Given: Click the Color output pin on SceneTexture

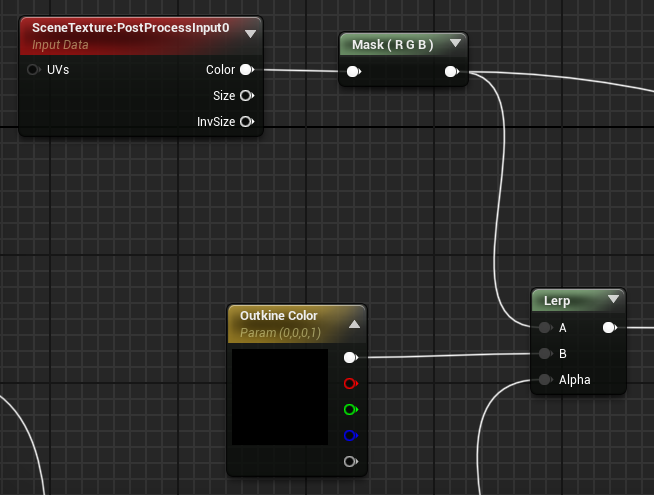Looking at the screenshot, I should [245, 70].
